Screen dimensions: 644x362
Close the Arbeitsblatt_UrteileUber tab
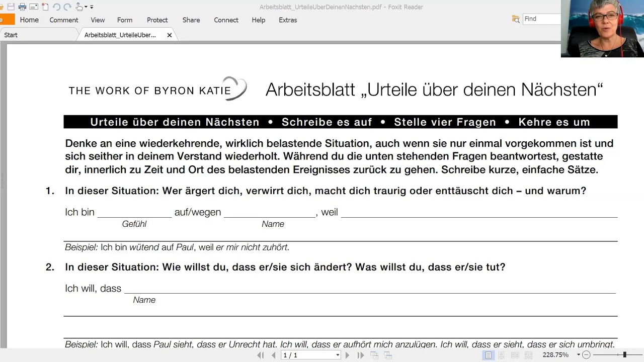point(170,35)
